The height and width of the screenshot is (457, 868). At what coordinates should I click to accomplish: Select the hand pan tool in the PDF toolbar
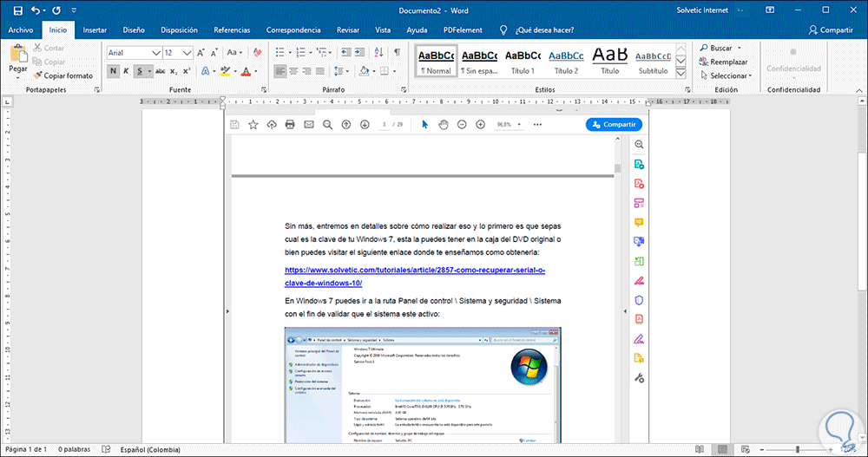(x=443, y=125)
